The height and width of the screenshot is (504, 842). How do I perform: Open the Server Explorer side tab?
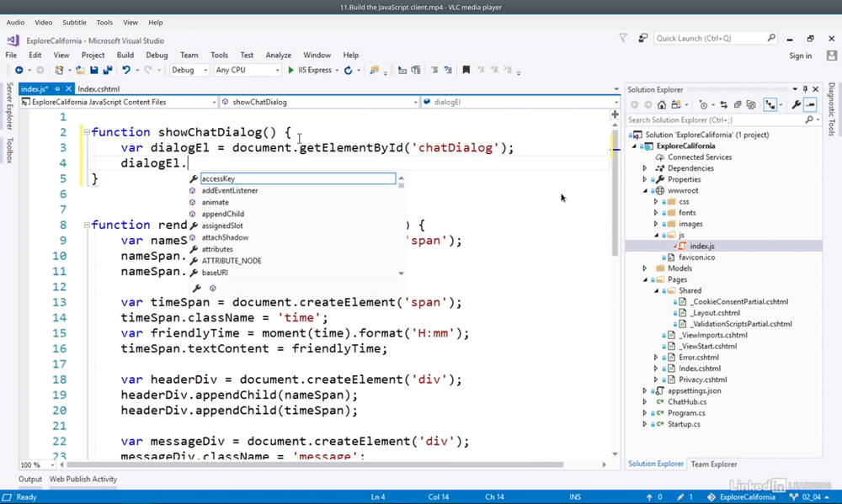point(9,106)
